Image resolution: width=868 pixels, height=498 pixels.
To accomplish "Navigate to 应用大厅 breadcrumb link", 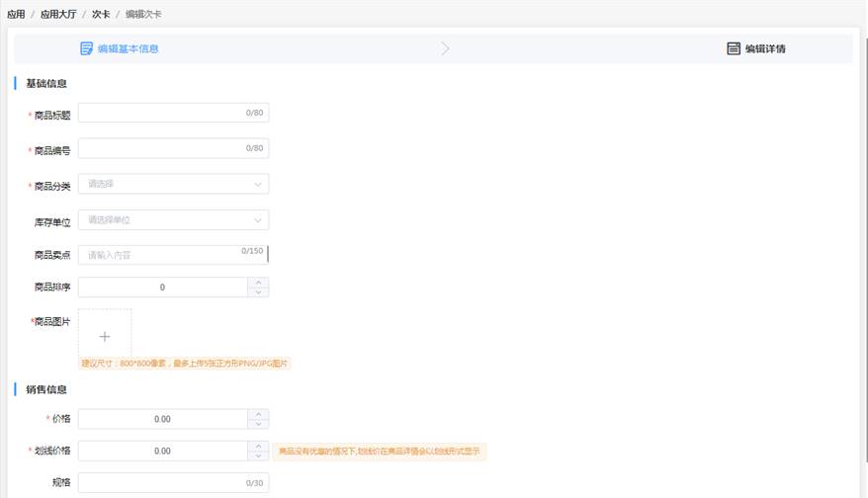I will tap(56, 15).
